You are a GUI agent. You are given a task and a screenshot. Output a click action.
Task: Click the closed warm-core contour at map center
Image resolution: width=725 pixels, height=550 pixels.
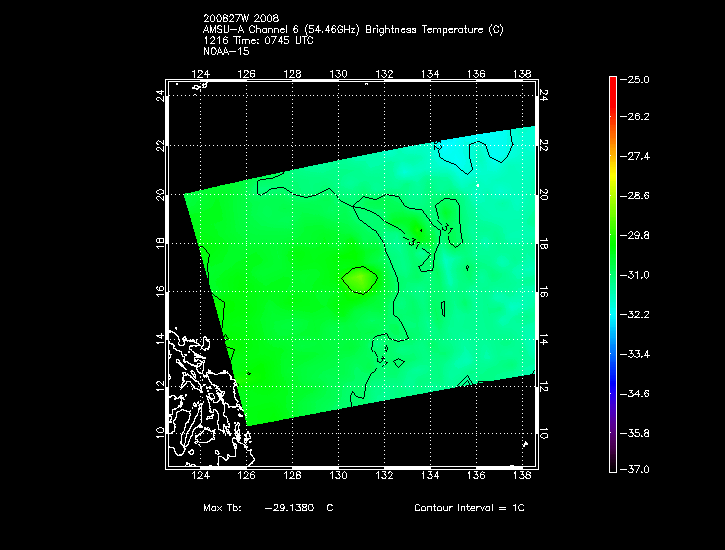(x=360, y=280)
